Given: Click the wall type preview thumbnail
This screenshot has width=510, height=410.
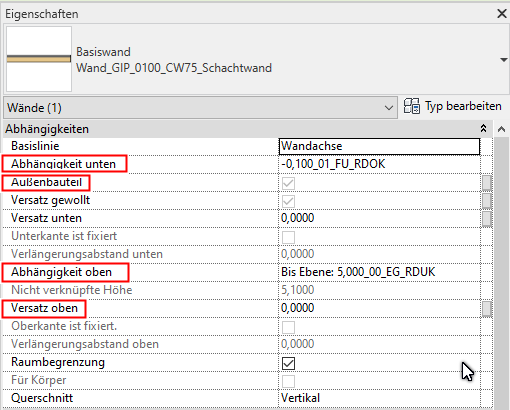Looking at the screenshot, I should click(39, 59).
